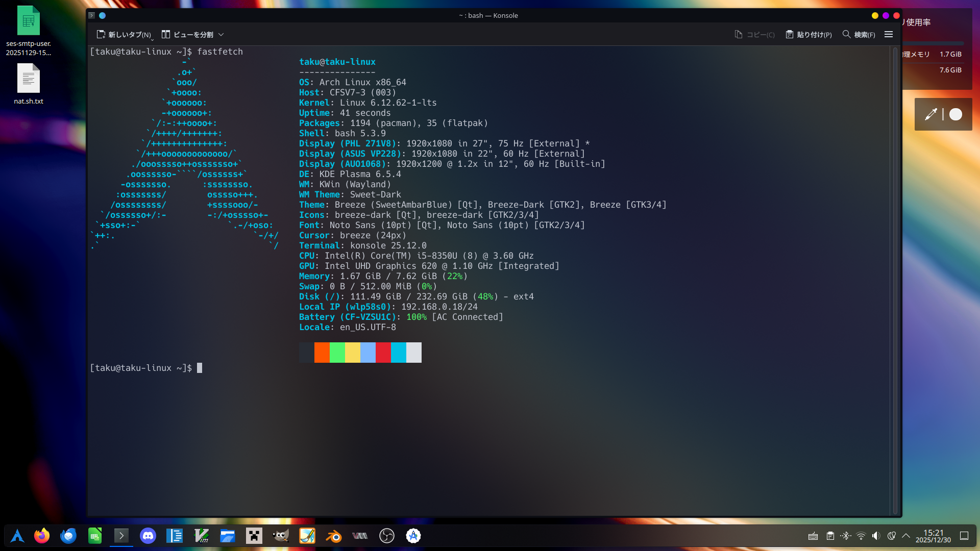Open the Konsole hamburger menu
The image size is (980, 551).
889,35
